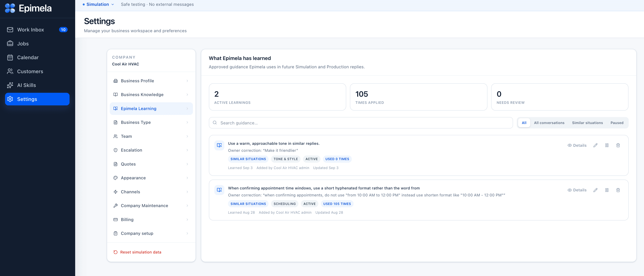Click Reset simulation data
Screen dimensions: 644x276
click(137, 252)
